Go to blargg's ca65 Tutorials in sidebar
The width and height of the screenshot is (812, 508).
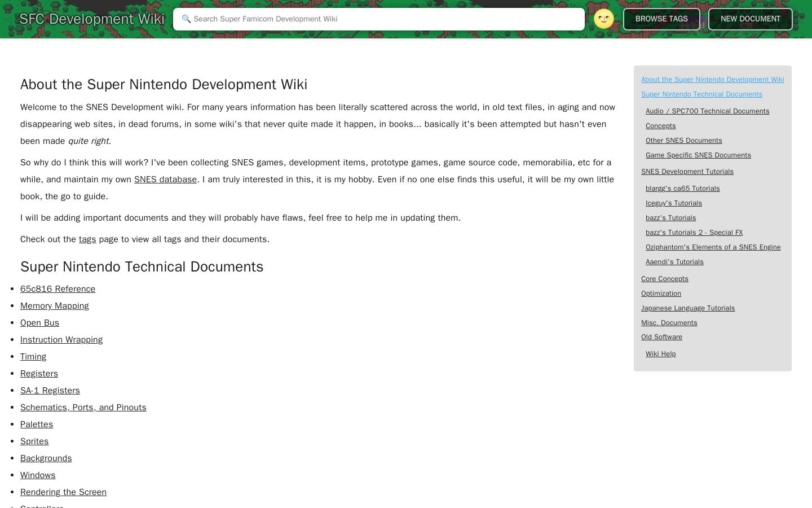pyautogui.click(x=683, y=189)
